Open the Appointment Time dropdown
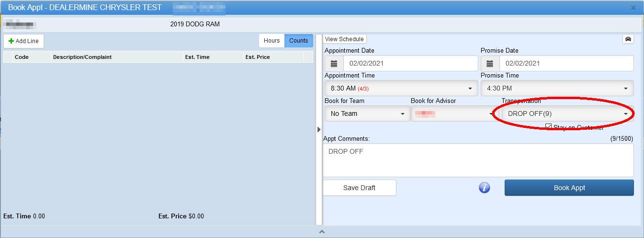 (x=400, y=88)
